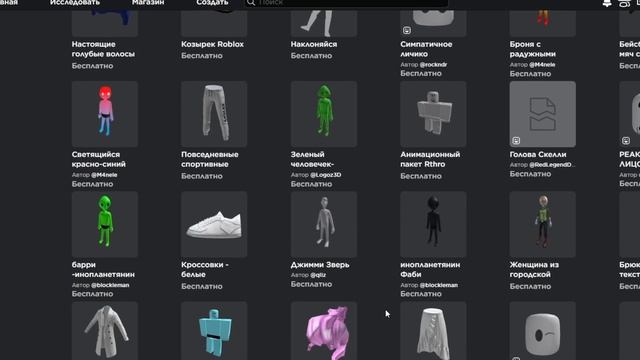Click Бесплатно price under Кроссовки - белые
This screenshot has height=360, width=640.
[202, 286]
